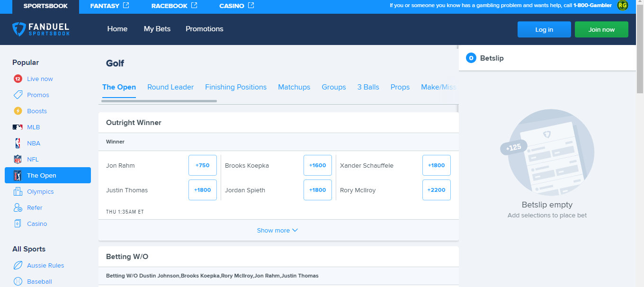This screenshot has width=644, height=287.
Task: Switch to the Round Leader tab
Action: (170, 87)
